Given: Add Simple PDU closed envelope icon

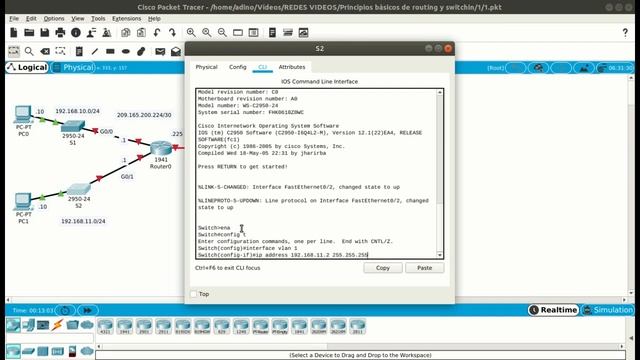Looking at the screenshot, I should pyautogui.click(x=160, y=51).
